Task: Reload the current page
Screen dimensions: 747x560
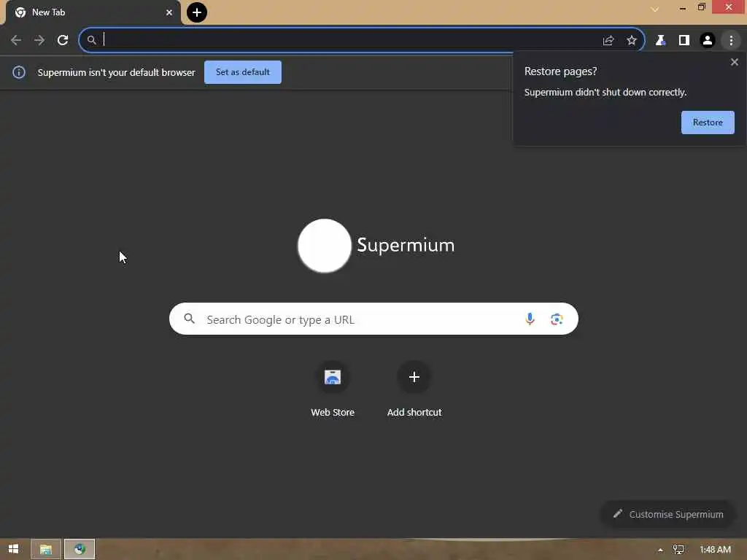Action: 63,40
